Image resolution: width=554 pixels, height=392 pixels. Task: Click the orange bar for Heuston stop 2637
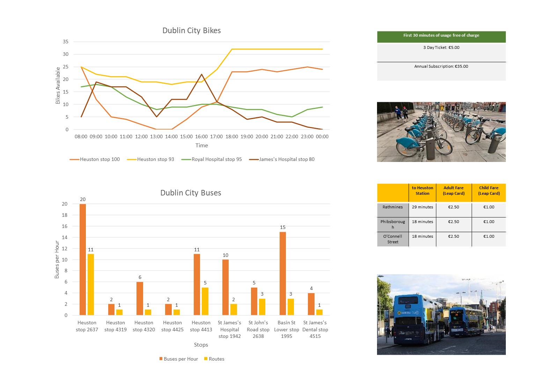click(x=83, y=260)
